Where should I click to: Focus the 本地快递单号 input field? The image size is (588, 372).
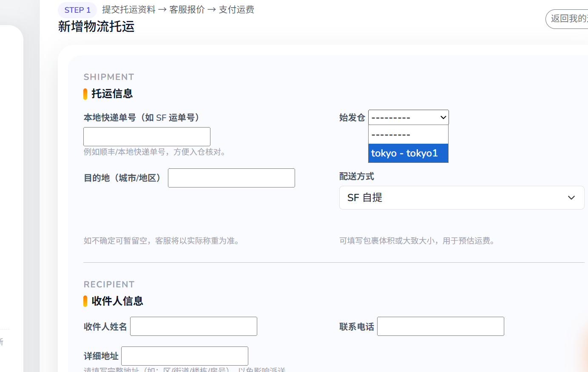click(147, 136)
